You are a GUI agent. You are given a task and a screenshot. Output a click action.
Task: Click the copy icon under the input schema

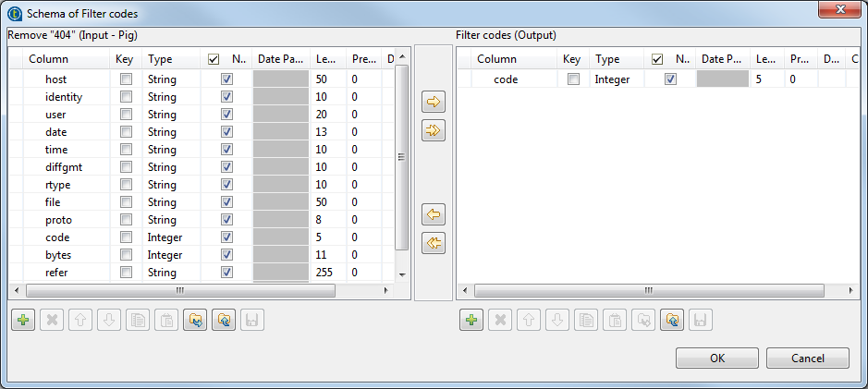pos(138,320)
